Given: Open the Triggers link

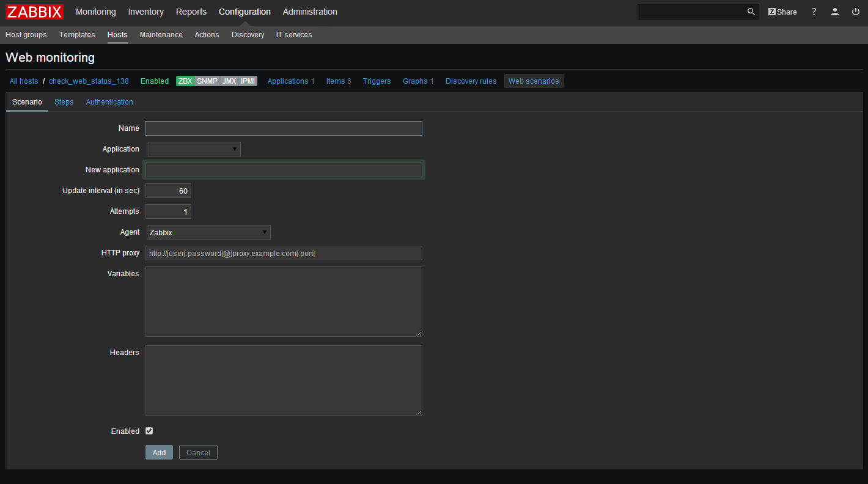Looking at the screenshot, I should [377, 81].
